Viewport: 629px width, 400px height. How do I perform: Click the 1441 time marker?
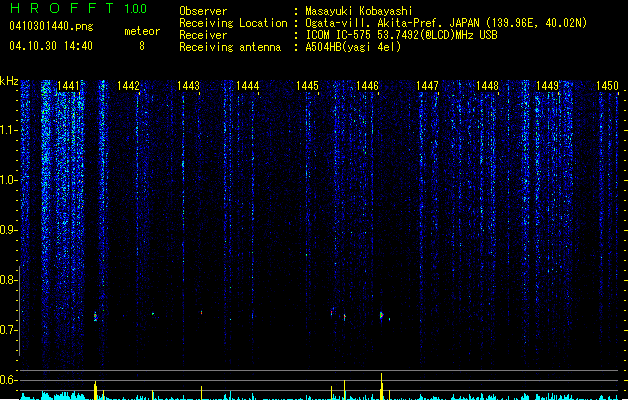pyautogui.click(x=68, y=86)
